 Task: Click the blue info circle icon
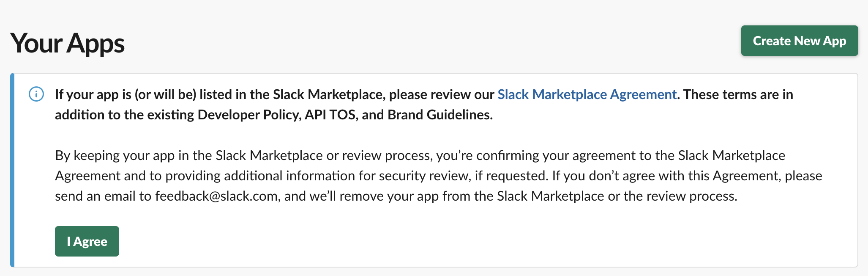click(36, 94)
